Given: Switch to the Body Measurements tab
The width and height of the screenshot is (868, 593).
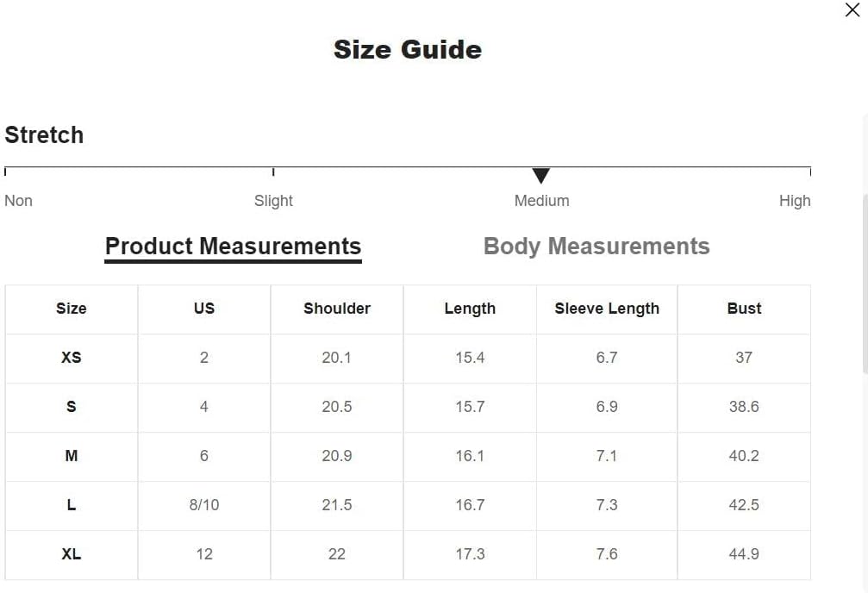Looking at the screenshot, I should pyautogui.click(x=596, y=247).
